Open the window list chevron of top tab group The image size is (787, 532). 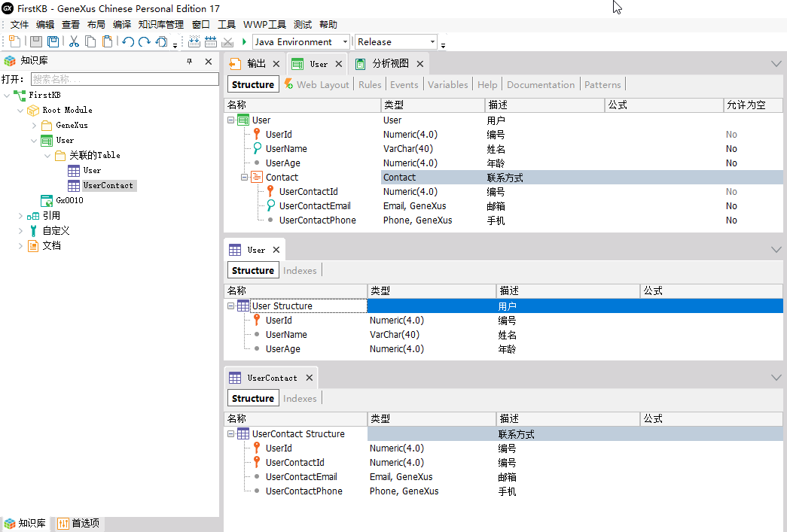(776, 64)
